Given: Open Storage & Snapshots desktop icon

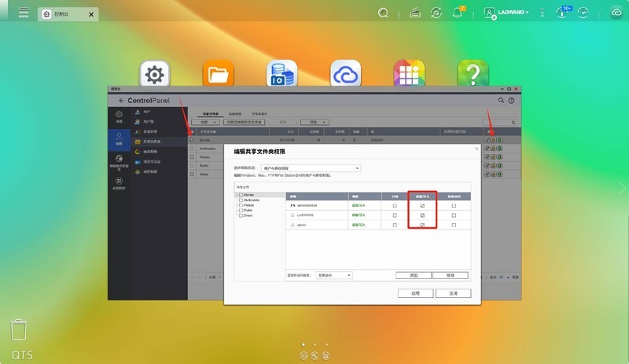Looking at the screenshot, I should [282, 74].
